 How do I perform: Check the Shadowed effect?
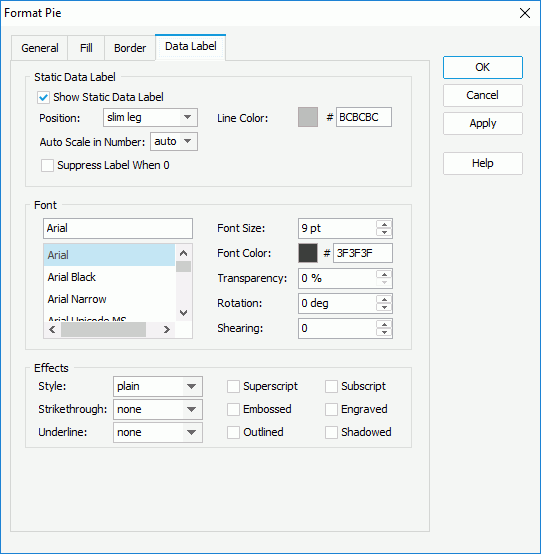331,432
